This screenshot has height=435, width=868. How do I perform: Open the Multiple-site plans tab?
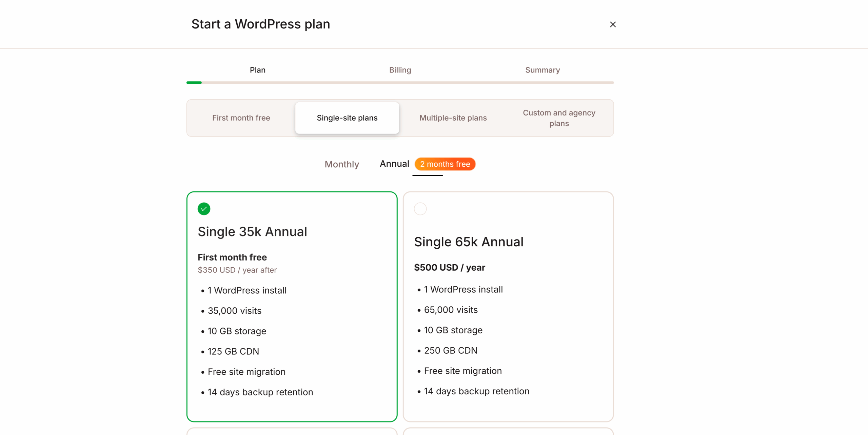453,118
